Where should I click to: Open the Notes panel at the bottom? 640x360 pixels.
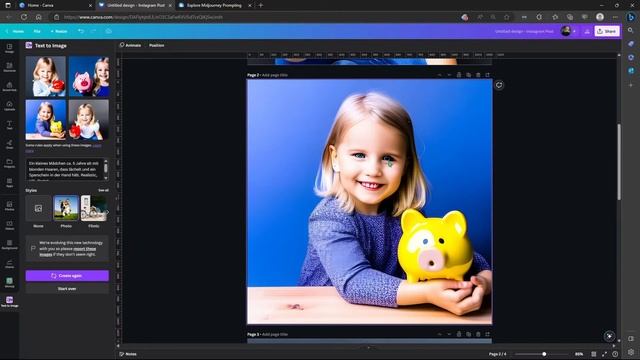pos(128,354)
